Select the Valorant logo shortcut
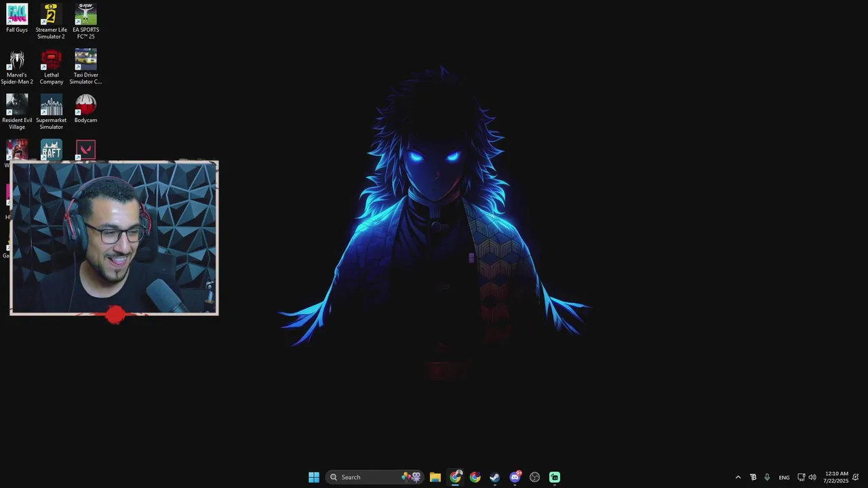This screenshot has height=488, width=868. 85,150
